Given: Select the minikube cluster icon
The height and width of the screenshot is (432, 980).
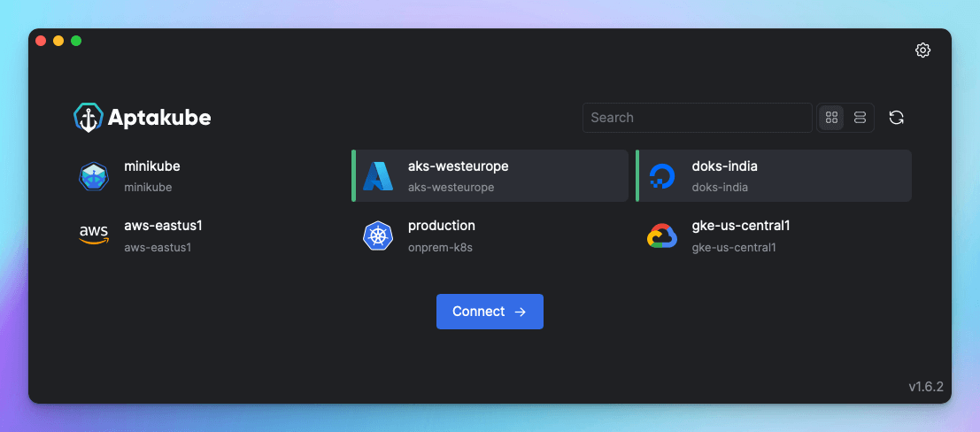Looking at the screenshot, I should (94, 176).
